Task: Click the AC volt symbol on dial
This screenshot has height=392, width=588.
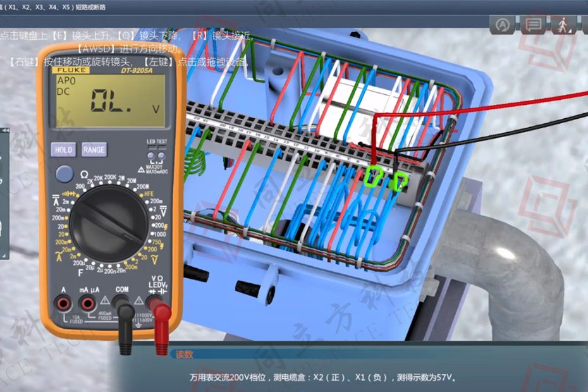Action: point(154,260)
